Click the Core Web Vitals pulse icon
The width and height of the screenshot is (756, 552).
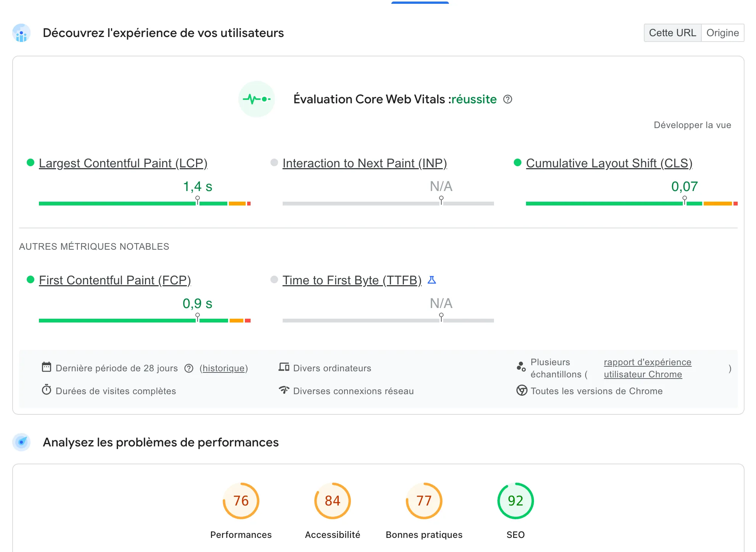coord(257,99)
